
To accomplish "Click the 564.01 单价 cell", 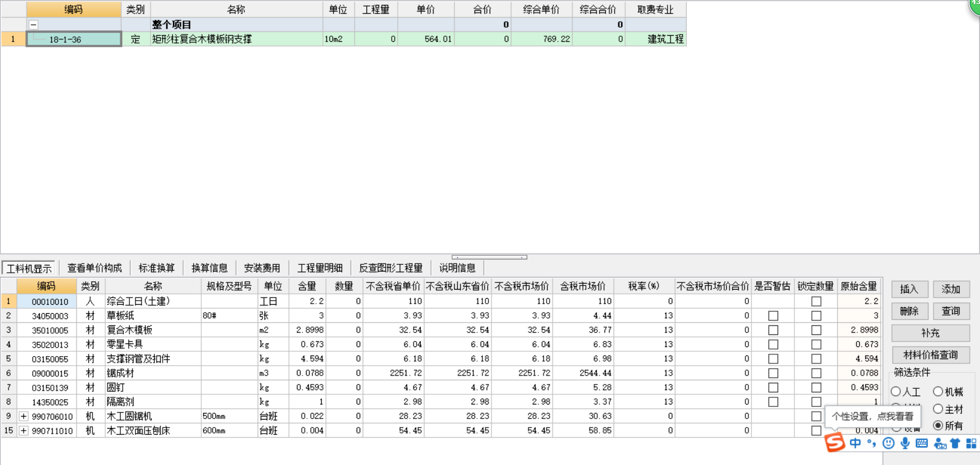I will point(426,39).
